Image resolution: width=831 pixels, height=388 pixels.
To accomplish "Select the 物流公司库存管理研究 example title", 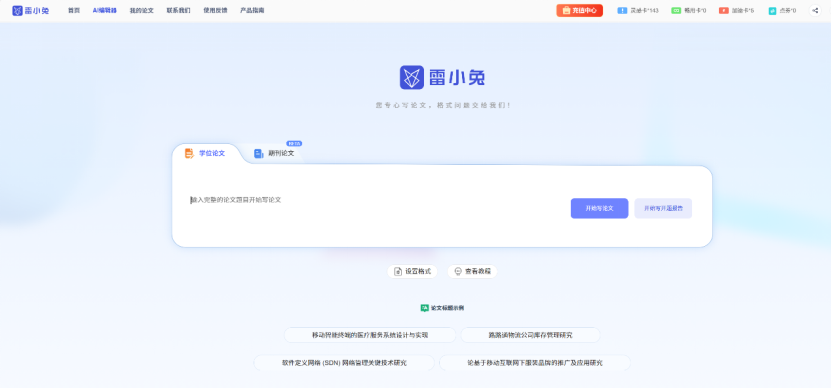I will pos(531,335).
